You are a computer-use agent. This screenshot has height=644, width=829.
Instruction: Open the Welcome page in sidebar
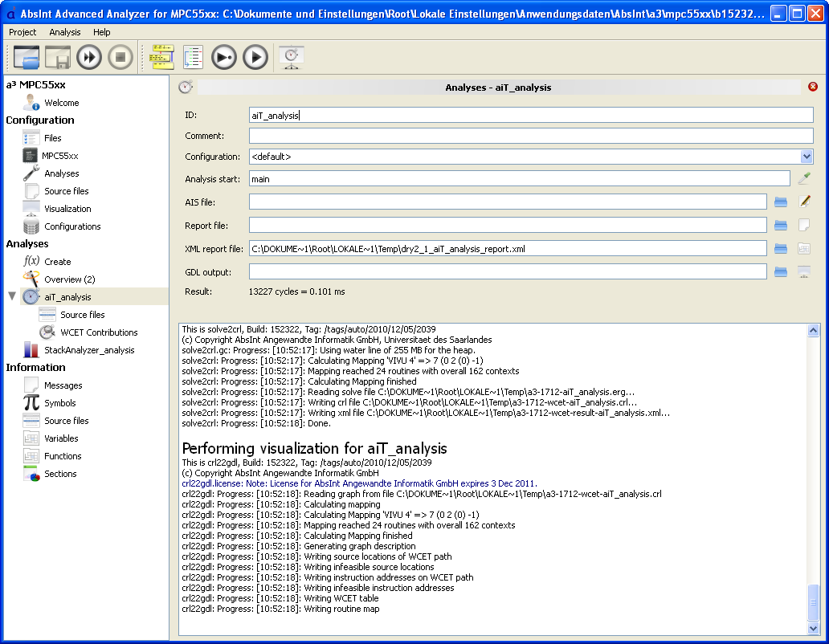[61, 103]
